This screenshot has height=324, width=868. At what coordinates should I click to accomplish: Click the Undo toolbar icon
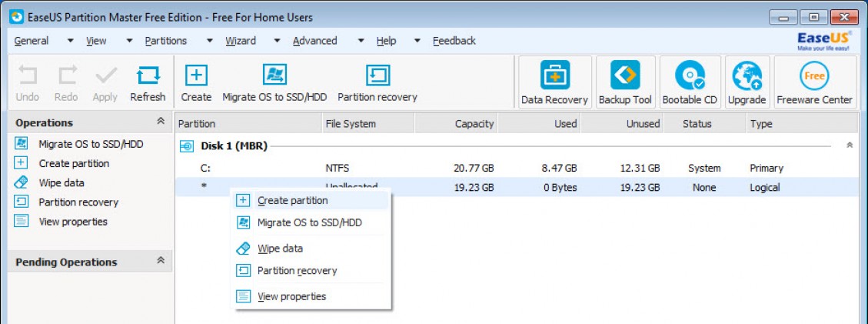pyautogui.click(x=27, y=75)
